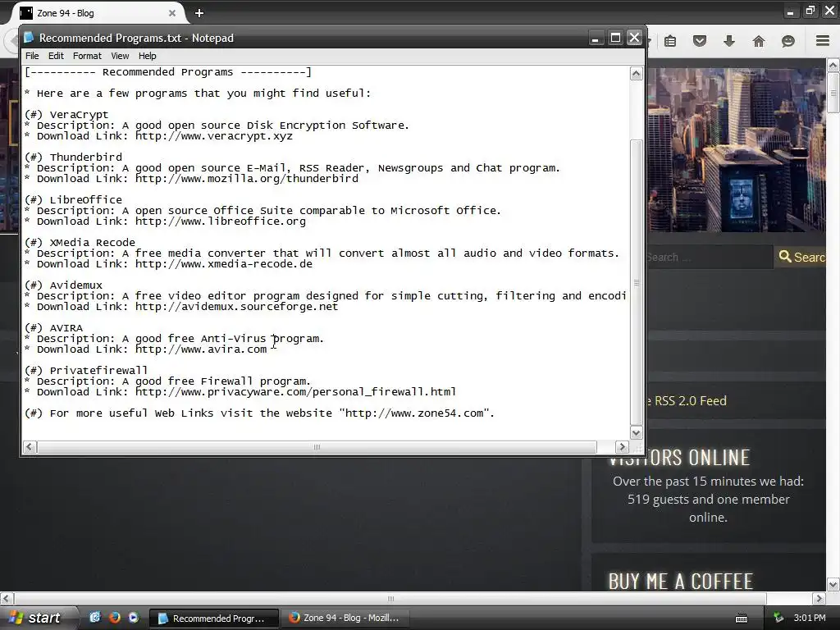This screenshot has width=840, height=630.
Task: Click the green network tray icon
Action: pos(779,618)
